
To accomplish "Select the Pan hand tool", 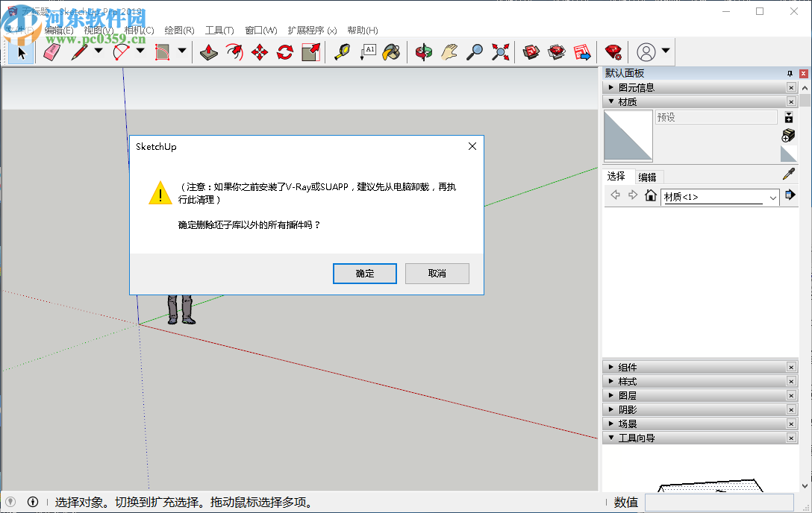I will click(x=449, y=52).
